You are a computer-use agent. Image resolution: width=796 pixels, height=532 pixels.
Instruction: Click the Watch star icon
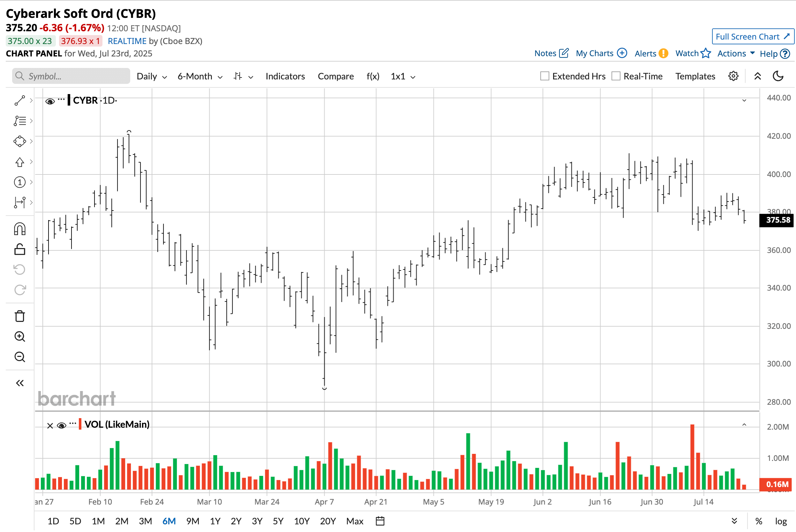705,53
